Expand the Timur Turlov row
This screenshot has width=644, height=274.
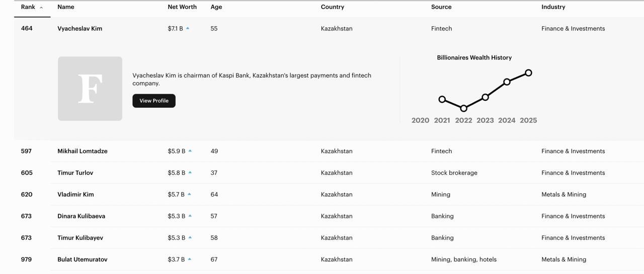75,173
